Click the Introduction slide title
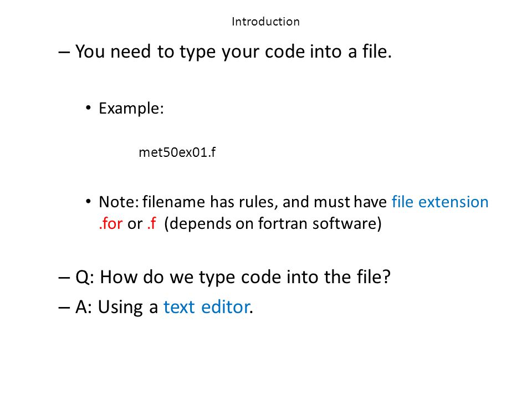This screenshot has width=532, height=399. pyautogui.click(x=265, y=22)
